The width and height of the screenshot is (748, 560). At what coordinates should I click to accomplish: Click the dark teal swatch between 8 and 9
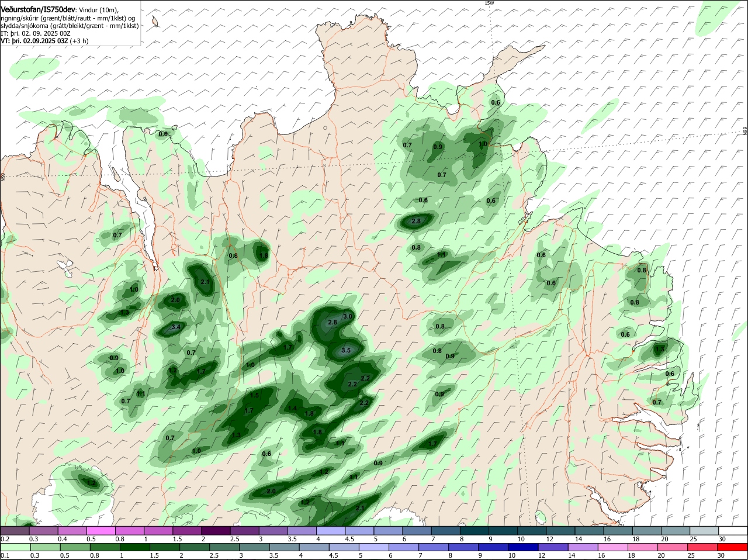475,530
